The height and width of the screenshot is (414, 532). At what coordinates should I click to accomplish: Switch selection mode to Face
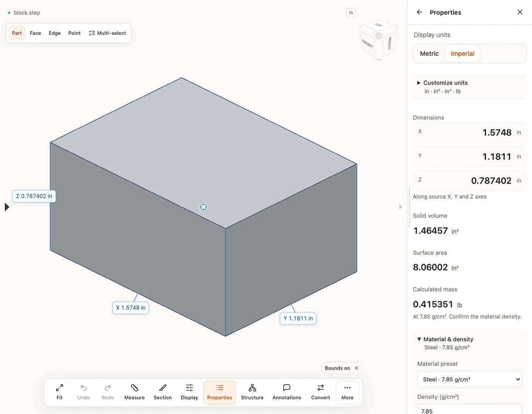click(x=35, y=33)
